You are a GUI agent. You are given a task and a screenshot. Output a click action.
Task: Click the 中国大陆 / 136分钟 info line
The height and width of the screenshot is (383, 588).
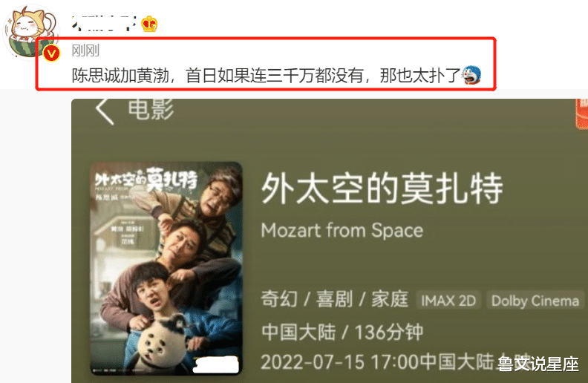(342, 332)
